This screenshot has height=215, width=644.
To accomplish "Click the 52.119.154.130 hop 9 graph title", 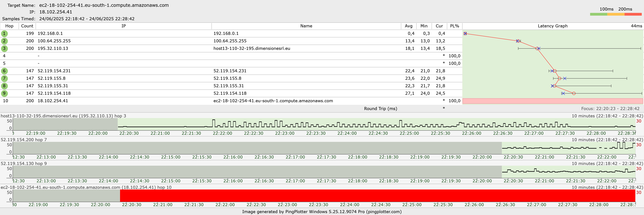I will [24, 164].
